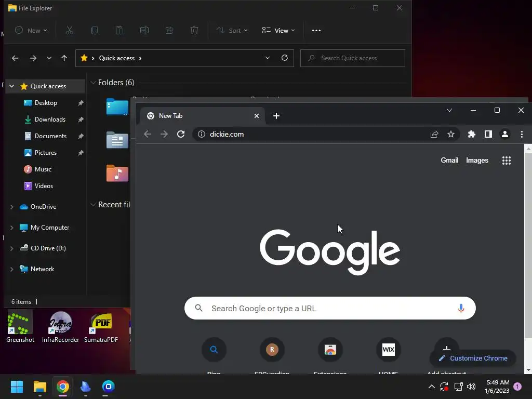Open the WIX shortcut tile

pos(389,350)
